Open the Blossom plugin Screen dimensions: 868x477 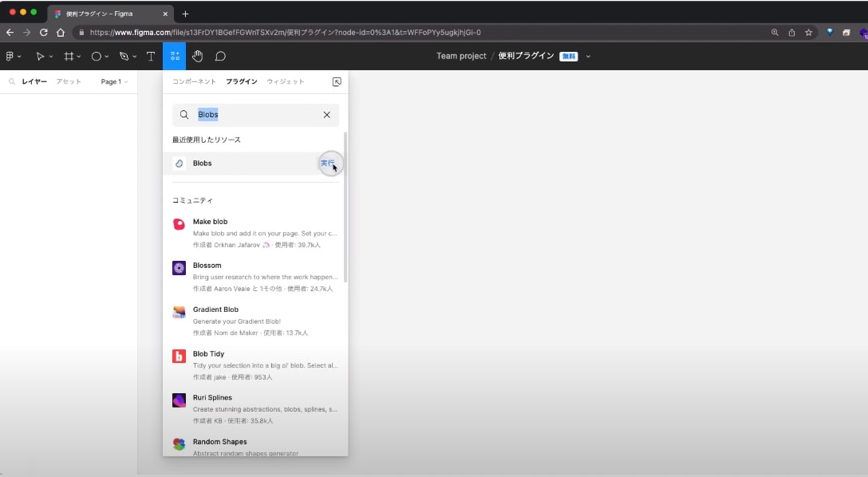click(x=255, y=277)
